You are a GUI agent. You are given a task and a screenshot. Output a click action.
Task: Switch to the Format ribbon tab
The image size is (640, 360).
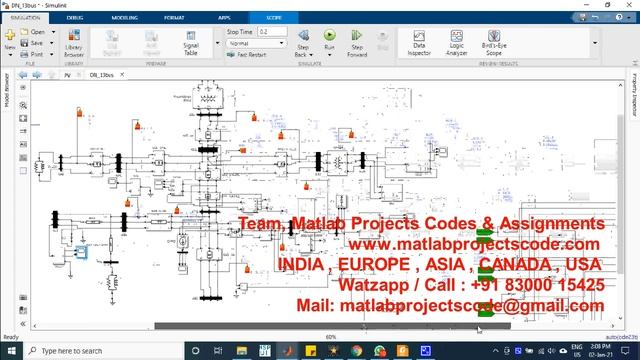pyautogui.click(x=174, y=18)
